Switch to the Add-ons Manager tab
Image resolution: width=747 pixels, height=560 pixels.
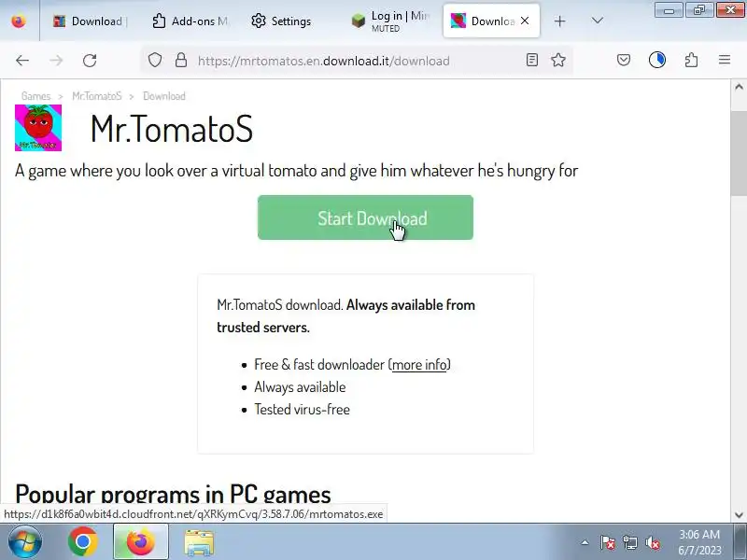(190, 21)
